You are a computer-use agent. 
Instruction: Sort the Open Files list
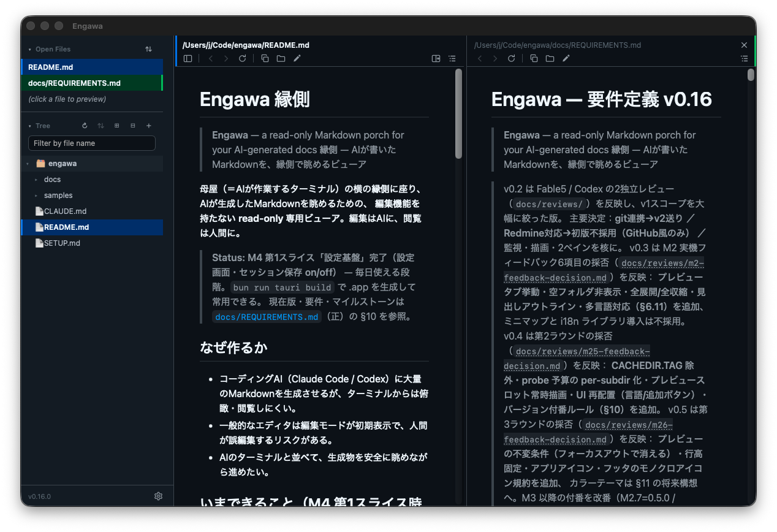(x=148, y=49)
